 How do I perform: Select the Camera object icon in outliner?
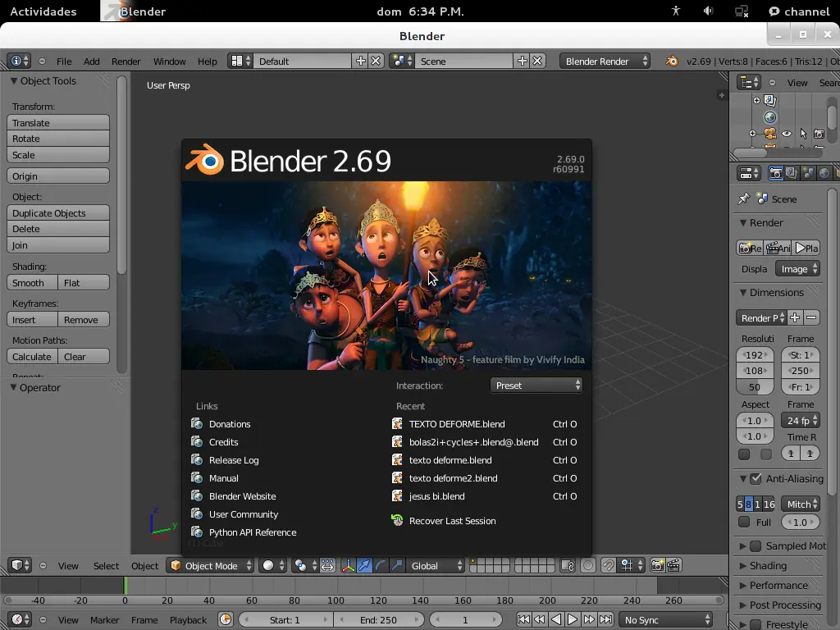769,134
